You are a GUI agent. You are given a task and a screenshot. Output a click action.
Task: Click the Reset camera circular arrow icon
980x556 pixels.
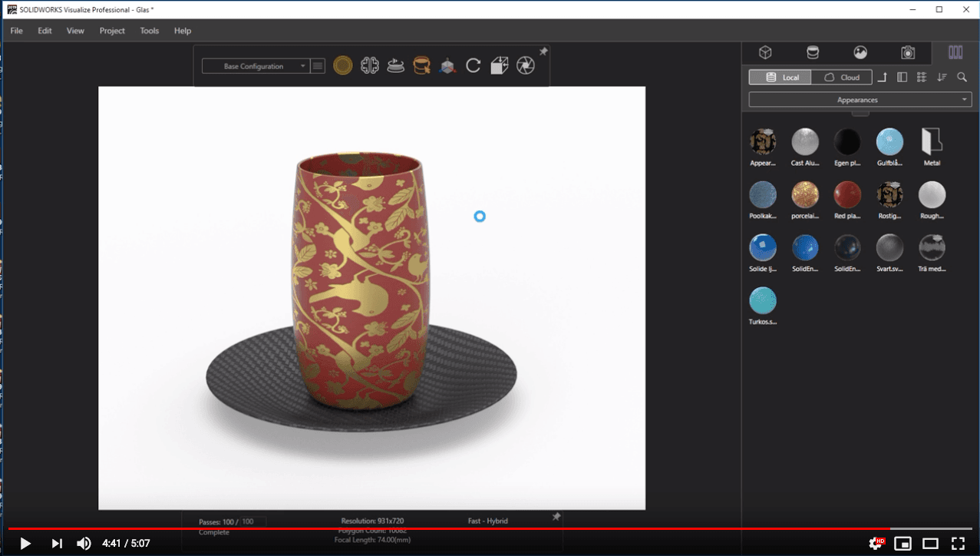474,66
